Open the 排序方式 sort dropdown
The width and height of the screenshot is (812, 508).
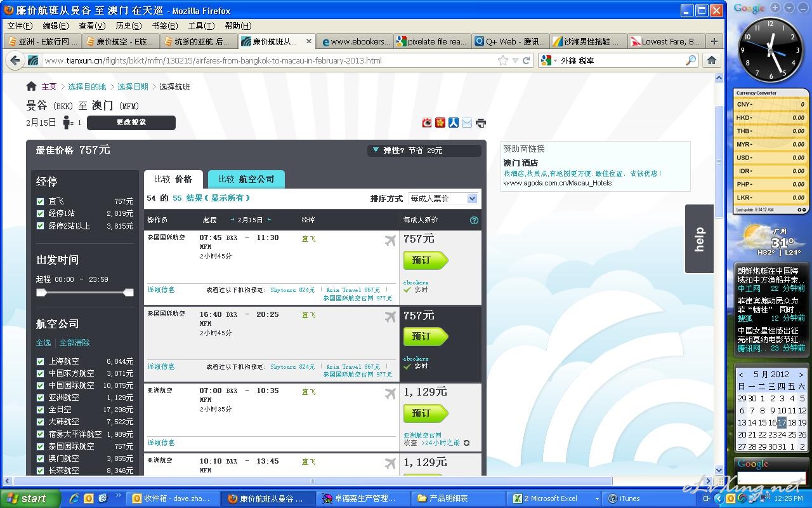click(x=443, y=199)
